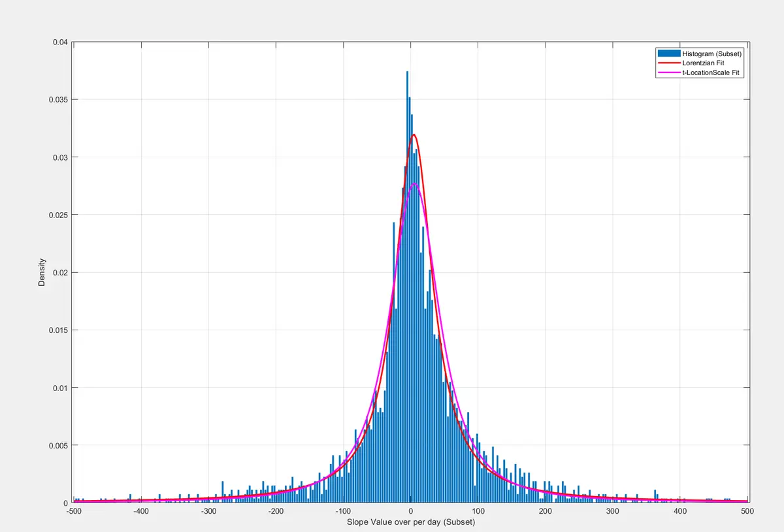Click the 0.02 y-axis tick label
The image size is (784, 532).
coord(60,273)
